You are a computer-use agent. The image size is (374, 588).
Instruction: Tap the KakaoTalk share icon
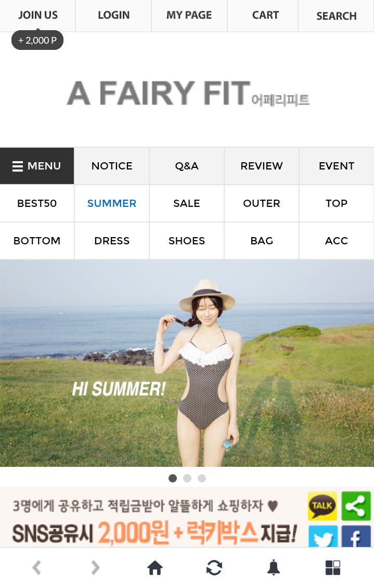(322, 505)
